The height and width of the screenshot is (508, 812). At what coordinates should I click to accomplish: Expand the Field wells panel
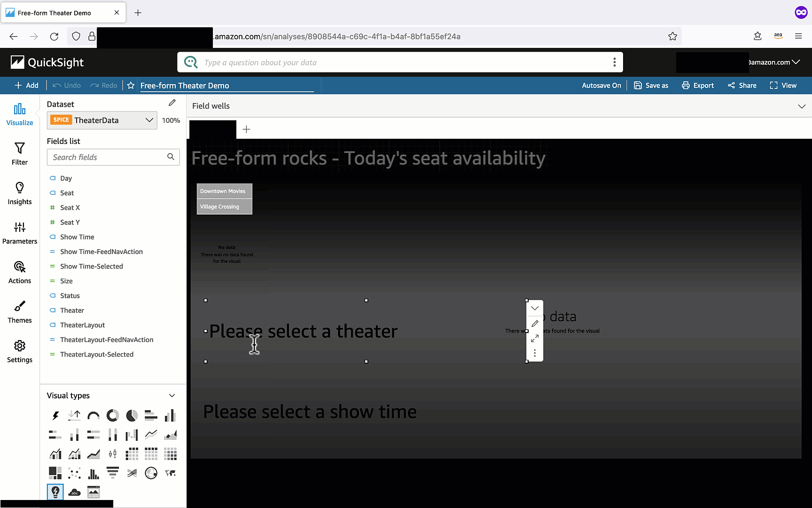pyautogui.click(x=802, y=106)
